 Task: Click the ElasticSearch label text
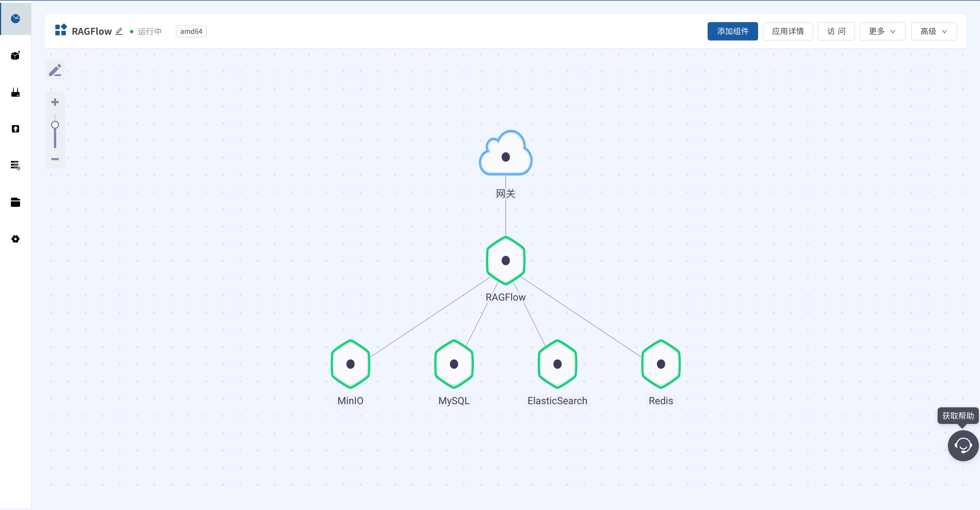coord(557,401)
